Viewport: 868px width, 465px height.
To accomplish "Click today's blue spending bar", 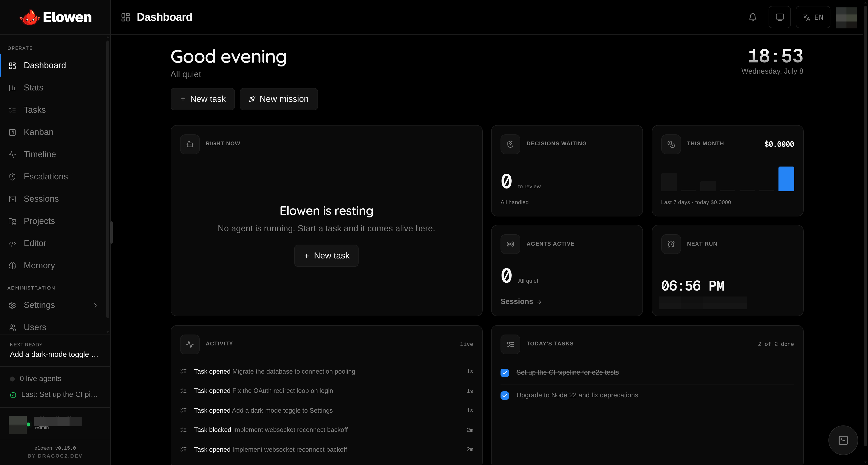I will 786,179.
